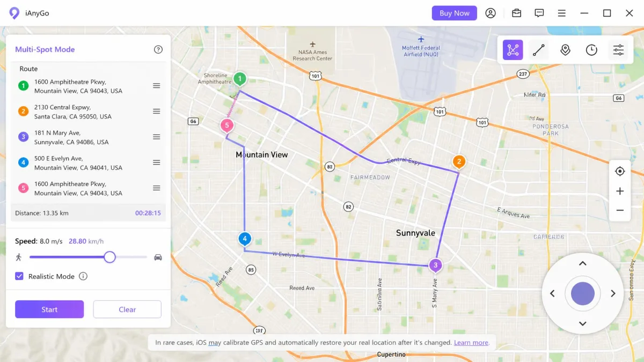Click the Sunnyvale map label
Screen dimensions: 644x362
415,233
